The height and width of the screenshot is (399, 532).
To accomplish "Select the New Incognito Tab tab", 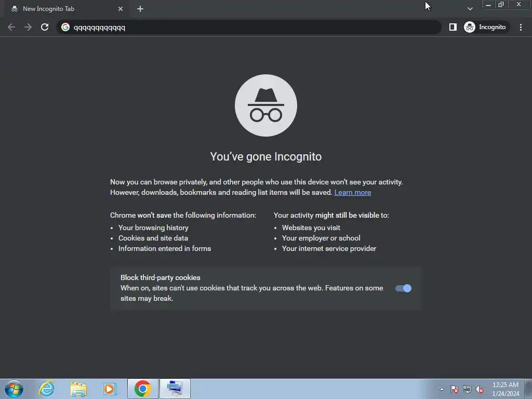I will point(65,9).
